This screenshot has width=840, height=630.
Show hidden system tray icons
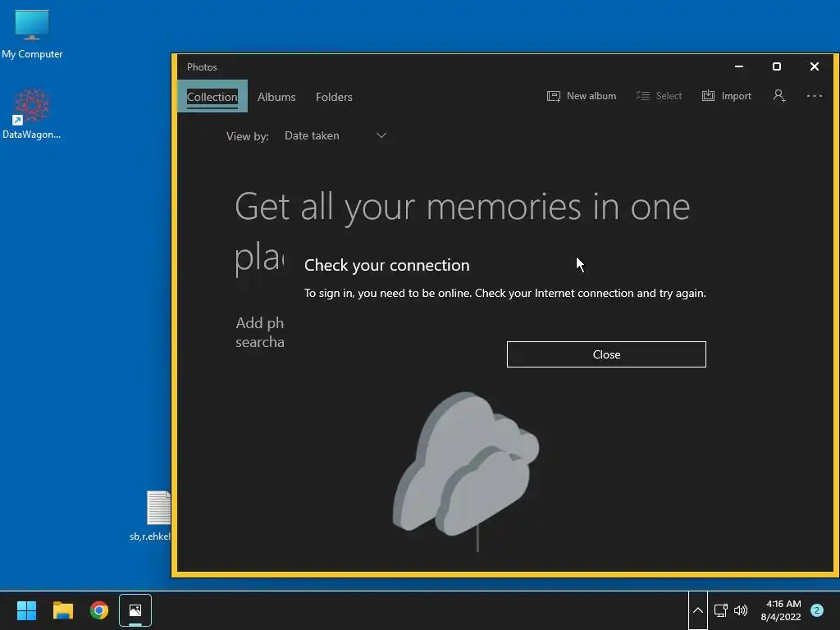[697, 610]
